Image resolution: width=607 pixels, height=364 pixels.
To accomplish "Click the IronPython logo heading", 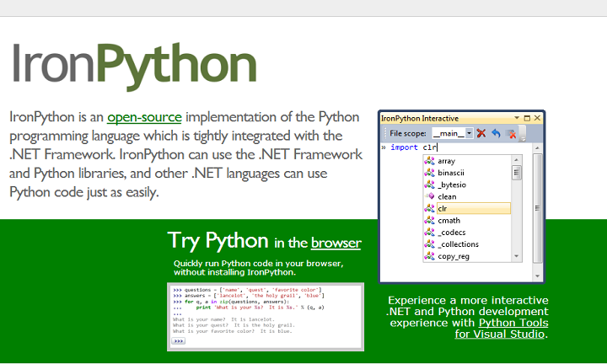I will 134,65.
